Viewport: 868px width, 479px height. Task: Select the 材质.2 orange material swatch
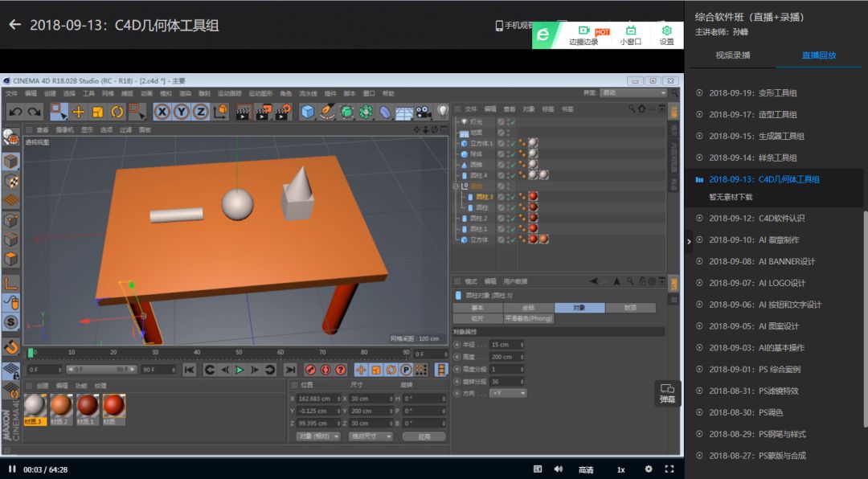pyautogui.click(x=61, y=406)
